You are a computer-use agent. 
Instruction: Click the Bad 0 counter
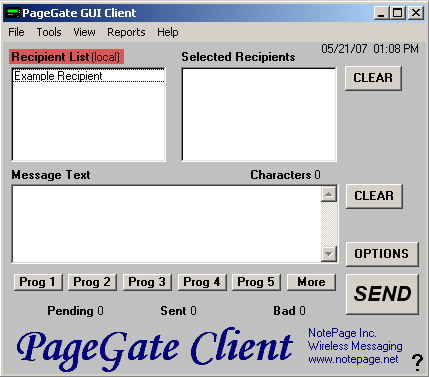[289, 311]
